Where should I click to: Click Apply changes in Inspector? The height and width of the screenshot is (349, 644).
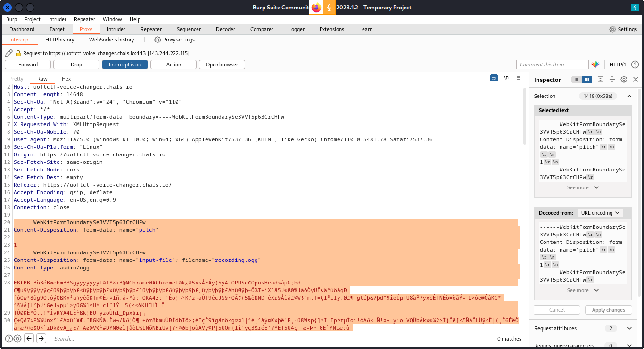tap(608, 310)
